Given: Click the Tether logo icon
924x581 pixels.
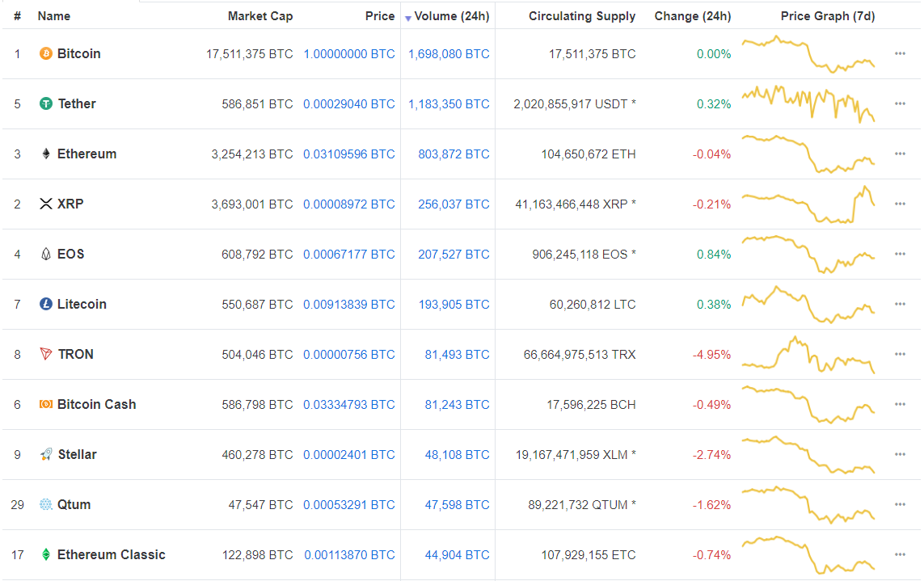Looking at the screenshot, I should (46, 104).
